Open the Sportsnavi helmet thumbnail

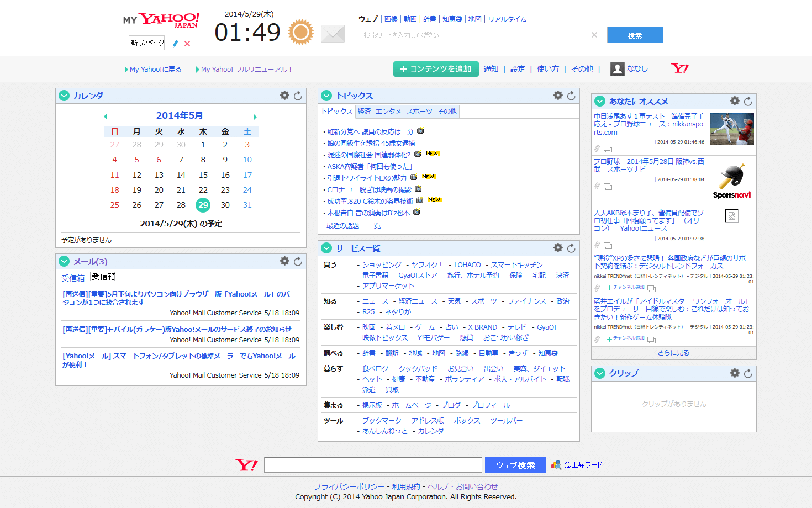point(732,182)
